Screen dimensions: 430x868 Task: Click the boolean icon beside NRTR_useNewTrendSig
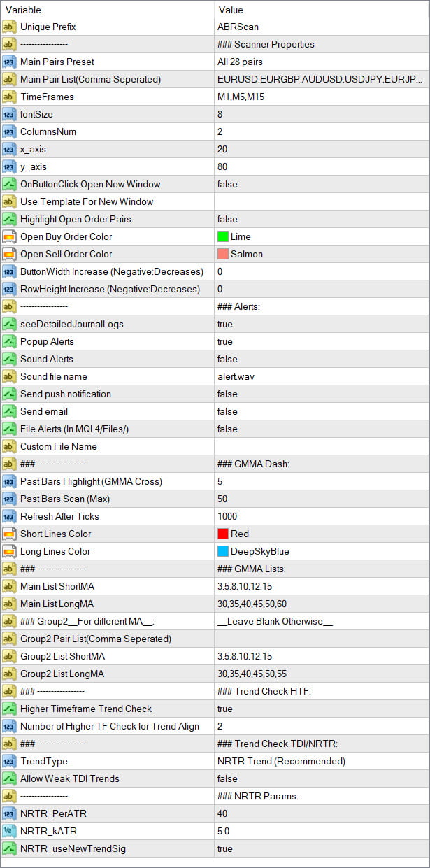[x=9, y=848]
